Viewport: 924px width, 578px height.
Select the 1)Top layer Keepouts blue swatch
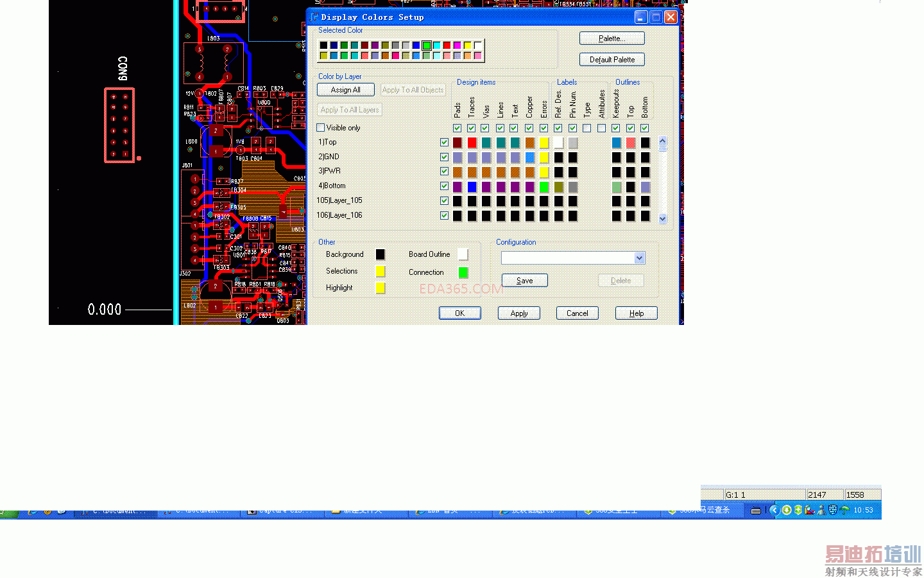point(617,143)
